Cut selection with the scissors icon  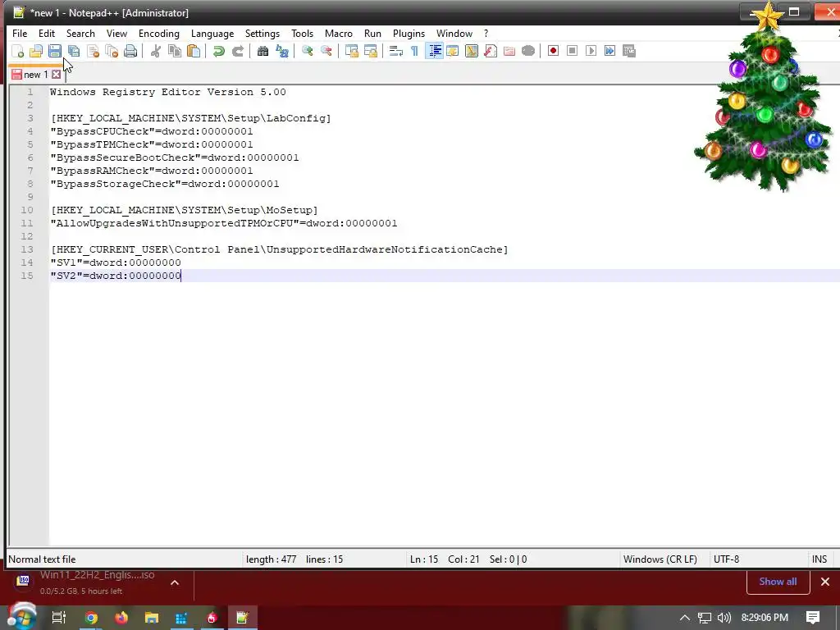(x=155, y=51)
